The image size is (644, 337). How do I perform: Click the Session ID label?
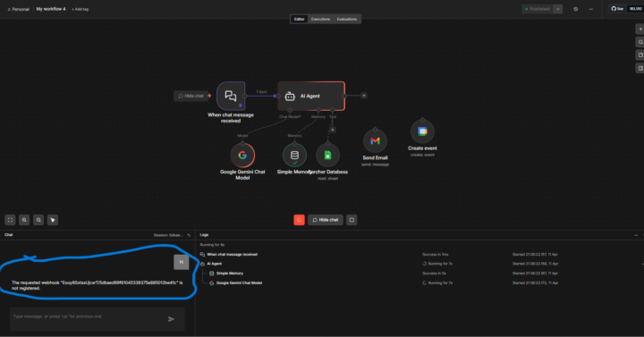168,235
